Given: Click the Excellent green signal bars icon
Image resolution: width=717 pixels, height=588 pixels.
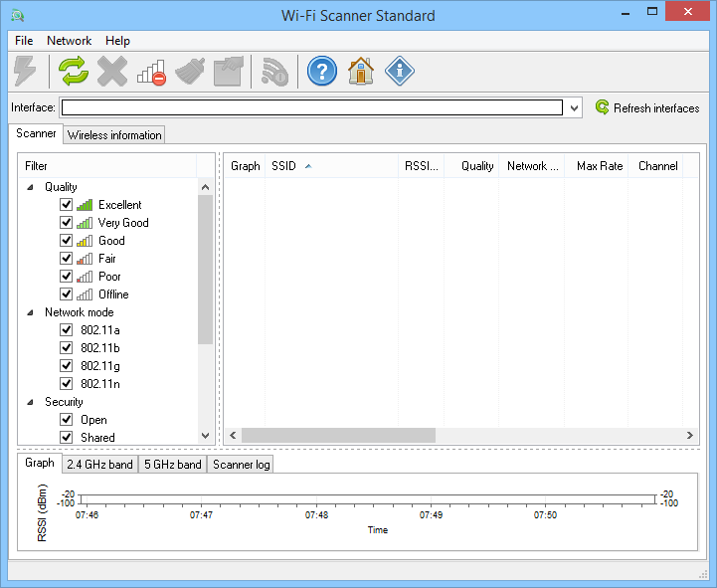Looking at the screenshot, I should tap(85, 205).
